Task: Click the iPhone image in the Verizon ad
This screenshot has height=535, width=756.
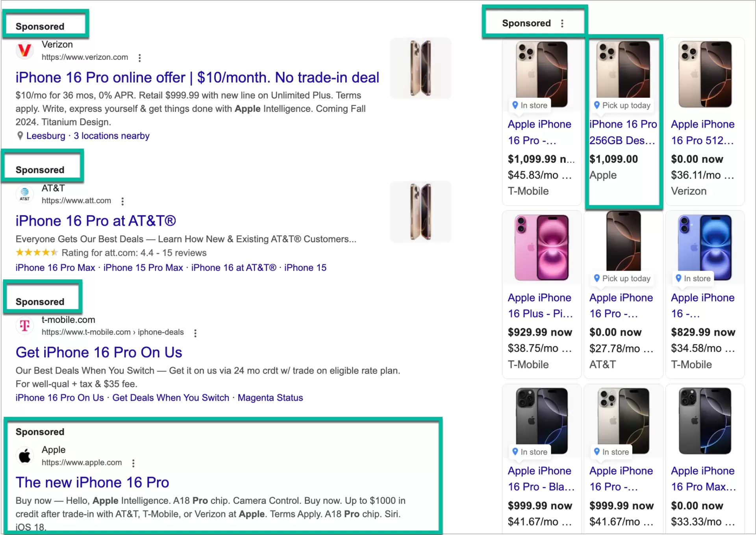Action: [x=421, y=68]
